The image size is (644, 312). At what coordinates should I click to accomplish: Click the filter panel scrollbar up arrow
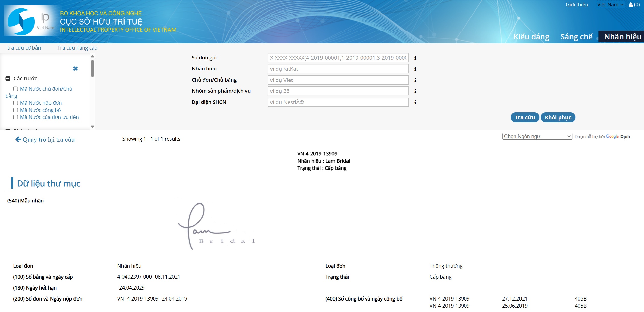point(92,56)
